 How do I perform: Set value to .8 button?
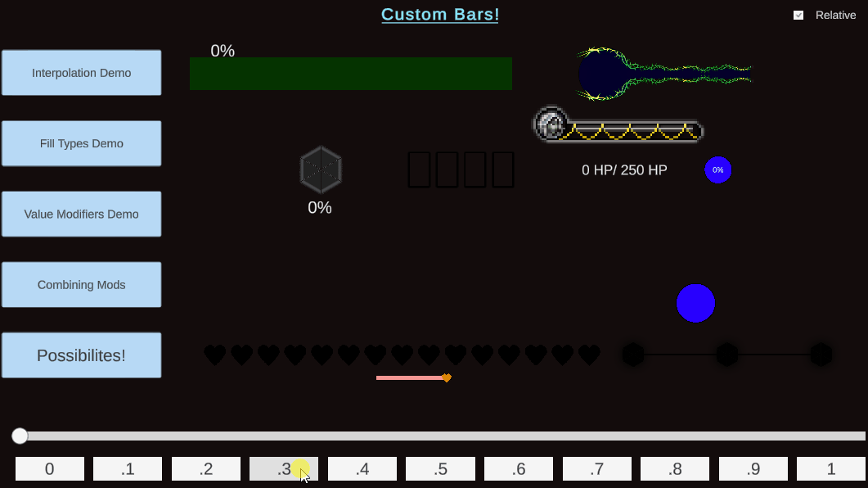tap(675, 468)
